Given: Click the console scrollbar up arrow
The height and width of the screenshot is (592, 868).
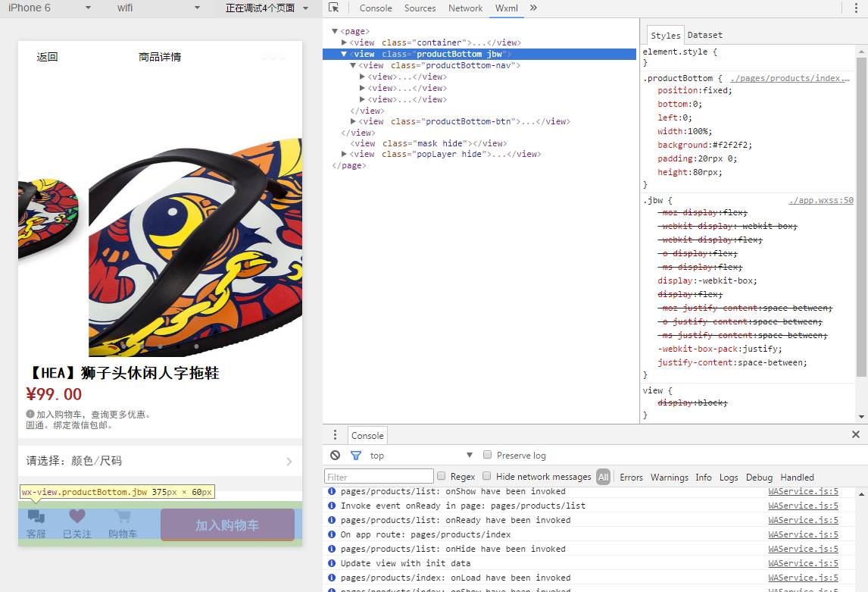Looking at the screenshot, I should click(x=861, y=493).
